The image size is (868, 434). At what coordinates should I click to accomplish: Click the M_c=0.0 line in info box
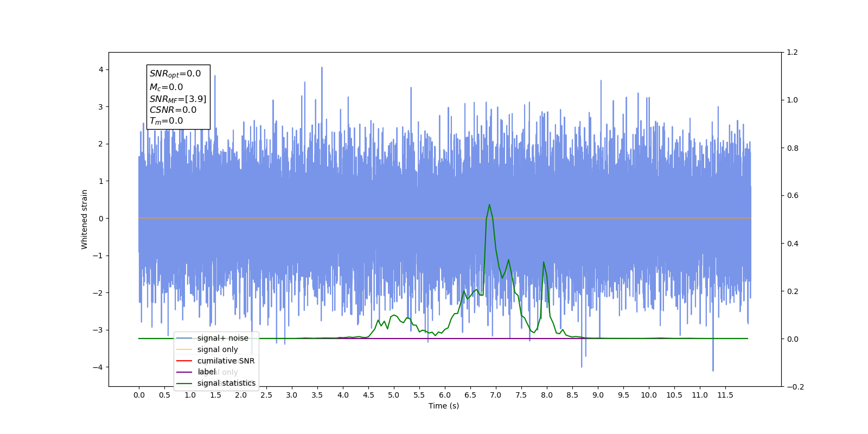point(167,87)
